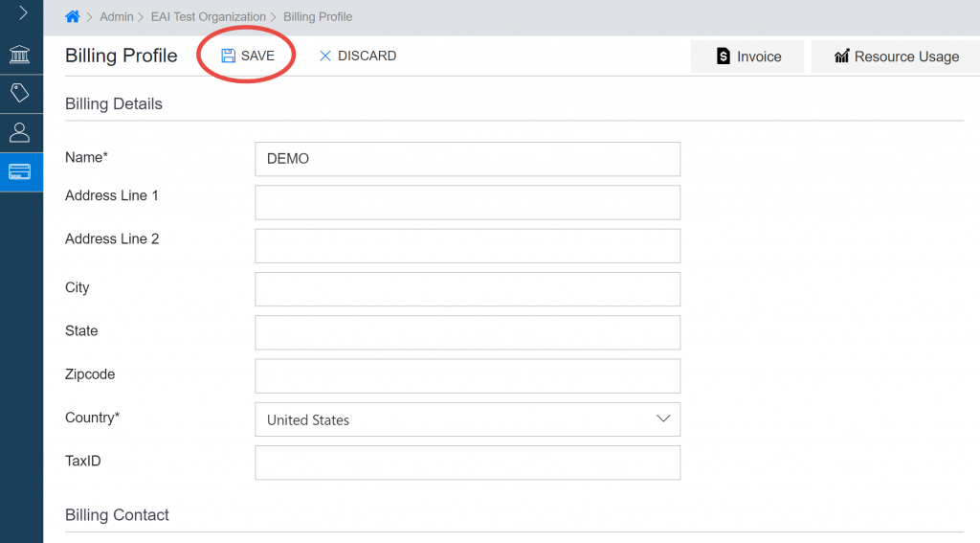This screenshot has width=980, height=543.
Task: Open the user profile sidebar icon
Action: [x=19, y=132]
